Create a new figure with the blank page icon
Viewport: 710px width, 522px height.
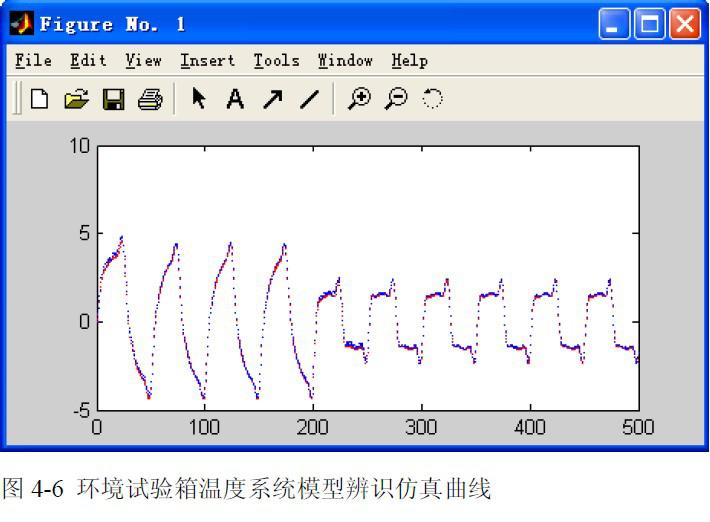point(39,99)
